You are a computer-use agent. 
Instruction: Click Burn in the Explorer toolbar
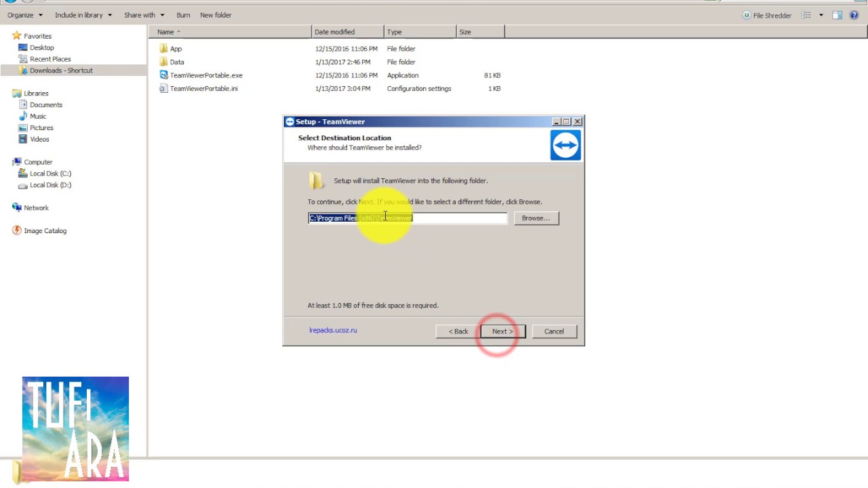click(183, 15)
